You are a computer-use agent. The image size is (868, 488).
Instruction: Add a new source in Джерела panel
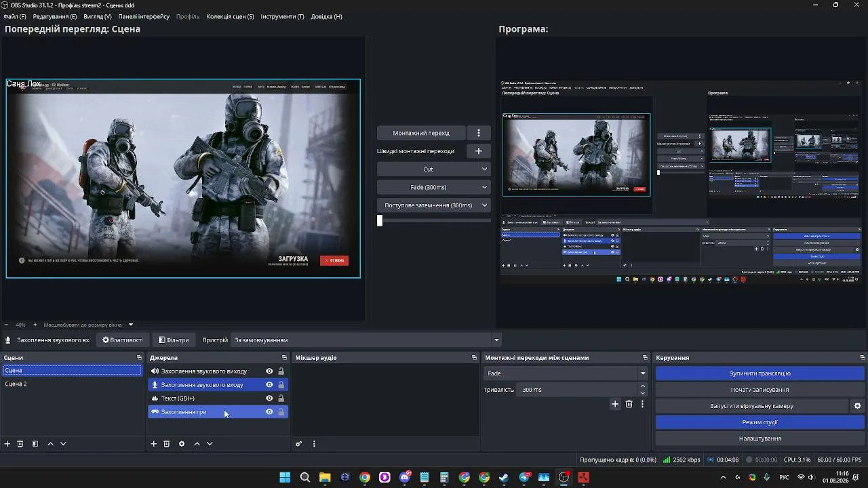coord(154,444)
